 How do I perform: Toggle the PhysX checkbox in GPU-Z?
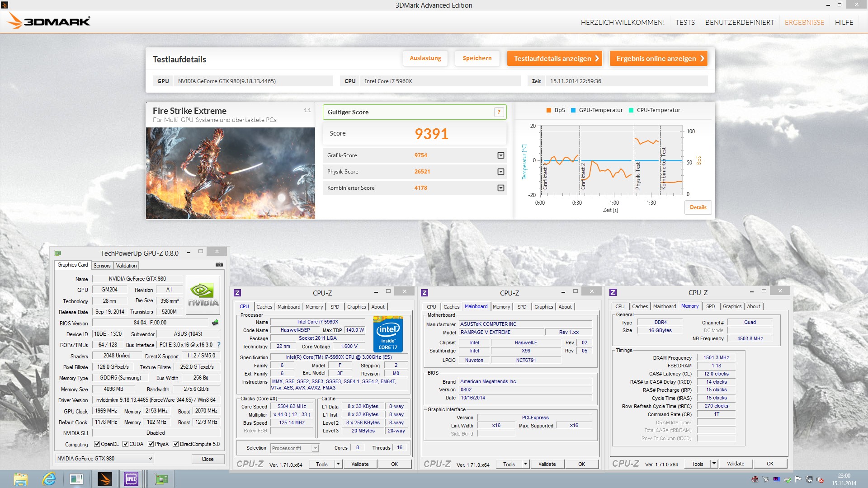pos(151,444)
